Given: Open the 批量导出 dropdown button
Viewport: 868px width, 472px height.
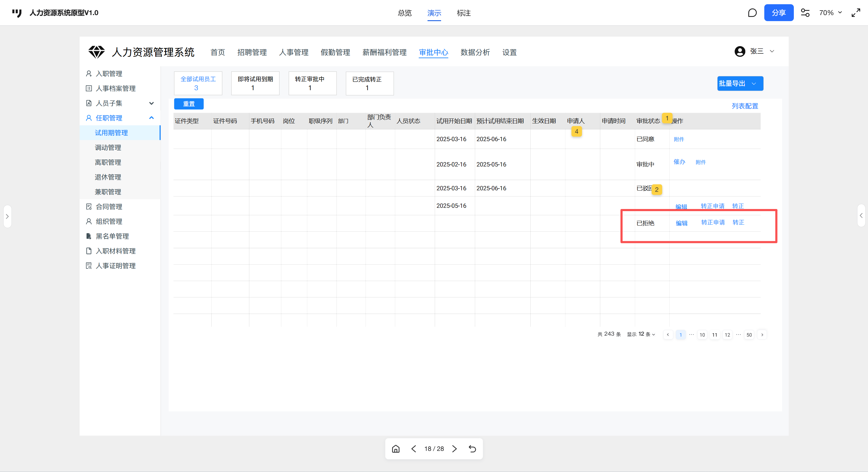Looking at the screenshot, I should pyautogui.click(x=740, y=84).
